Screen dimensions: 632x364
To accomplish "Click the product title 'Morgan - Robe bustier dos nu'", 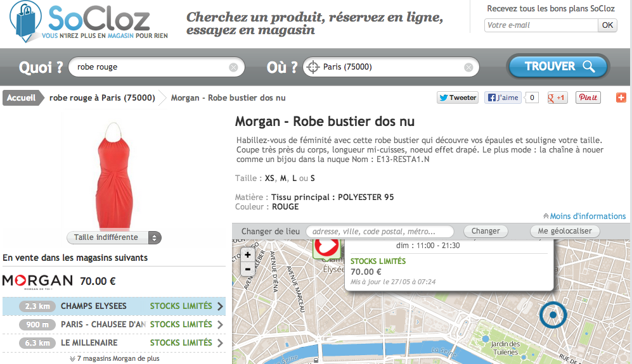I will (325, 121).
